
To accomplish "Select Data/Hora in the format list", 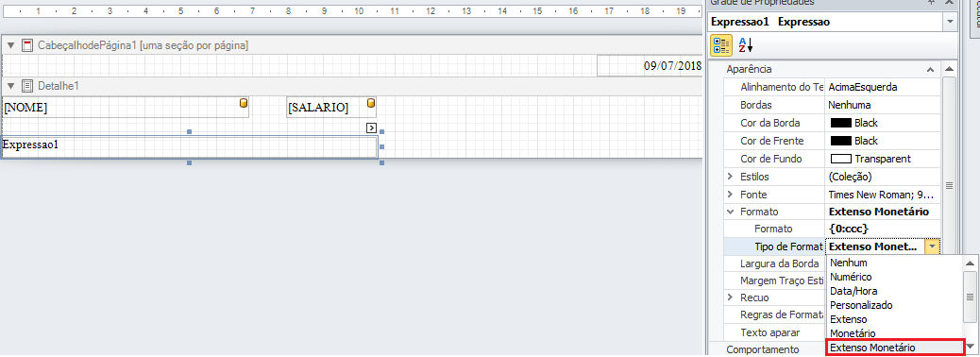I will click(853, 291).
